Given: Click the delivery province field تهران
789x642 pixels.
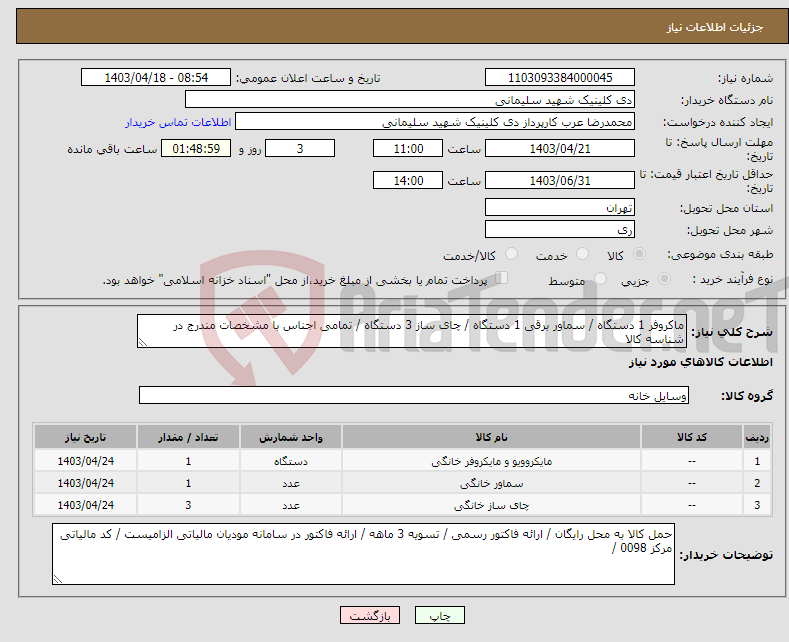Looking at the screenshot, I should point(560,207).
